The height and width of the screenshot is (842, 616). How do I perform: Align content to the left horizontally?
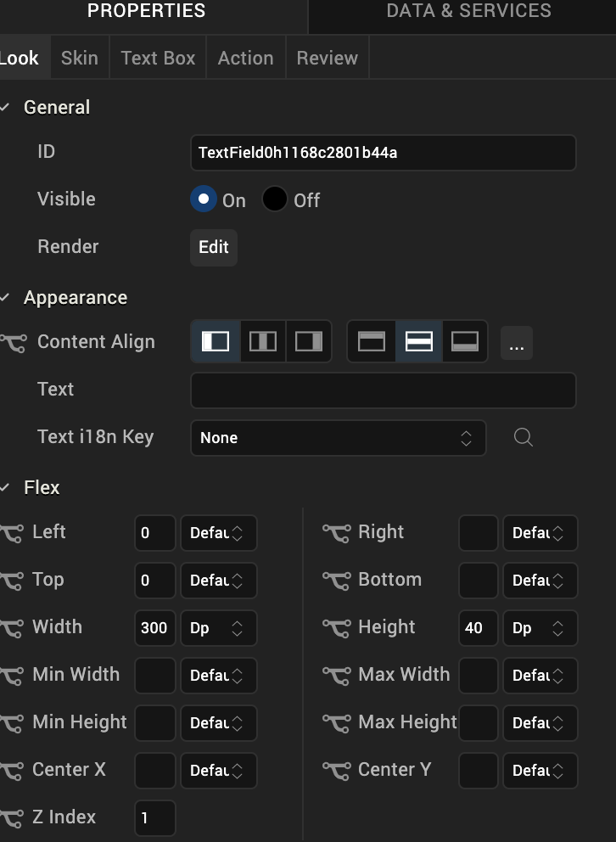(x=216, y=341)
